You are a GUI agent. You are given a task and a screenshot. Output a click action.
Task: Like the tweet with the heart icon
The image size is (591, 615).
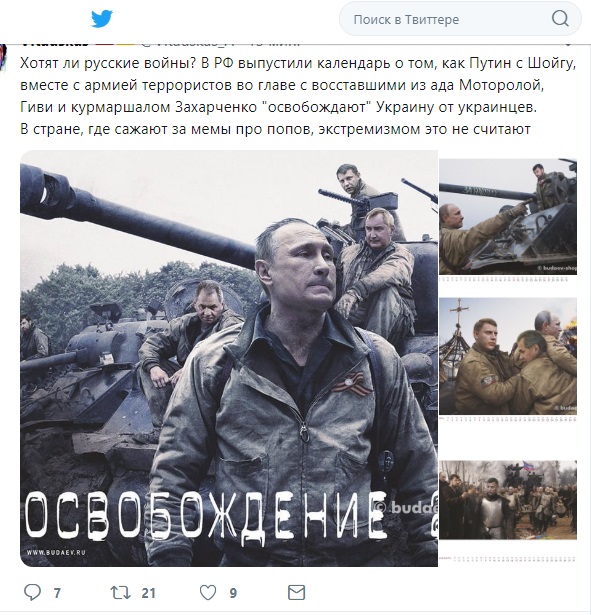[208, 593]
